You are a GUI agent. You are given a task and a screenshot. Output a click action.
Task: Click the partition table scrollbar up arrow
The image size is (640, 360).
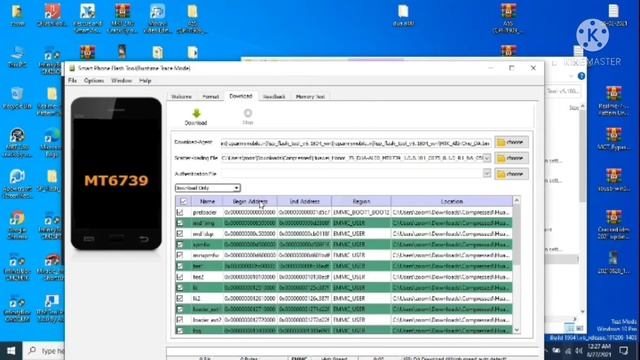516,200
